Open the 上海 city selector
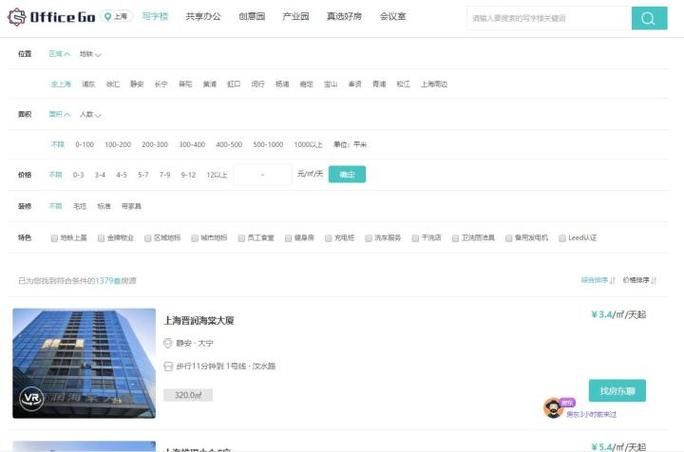684x452 pixels. tap(116, 17)
